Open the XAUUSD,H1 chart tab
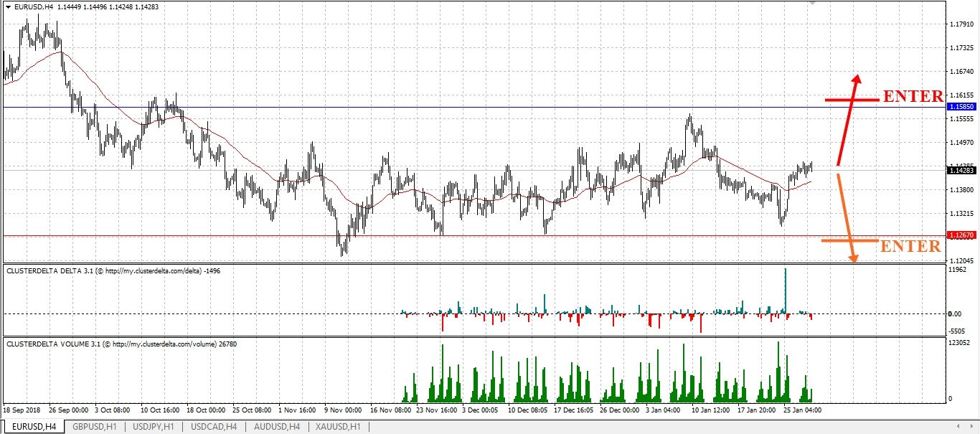 (x=338, y=427)
